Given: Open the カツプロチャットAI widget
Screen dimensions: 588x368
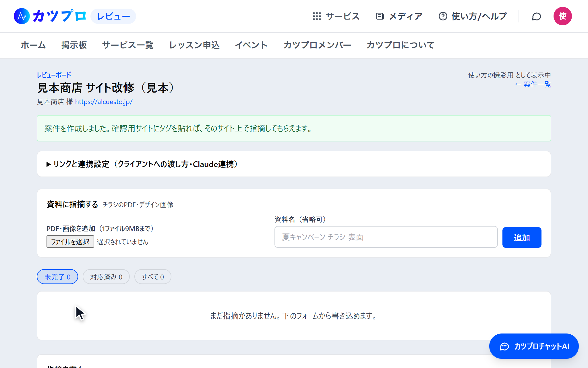Looking at the screenshot, I should [x=534, y=346].
